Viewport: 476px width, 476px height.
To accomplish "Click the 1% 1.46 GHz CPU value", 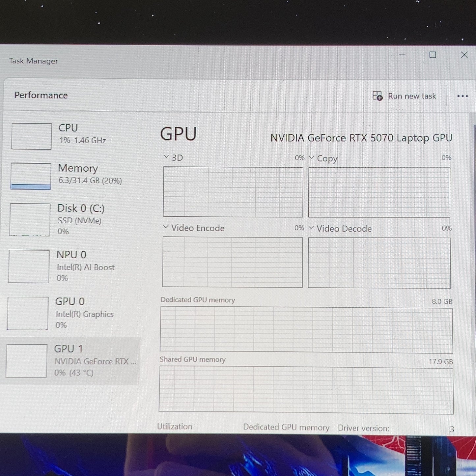I will click(x=83, y=141).
